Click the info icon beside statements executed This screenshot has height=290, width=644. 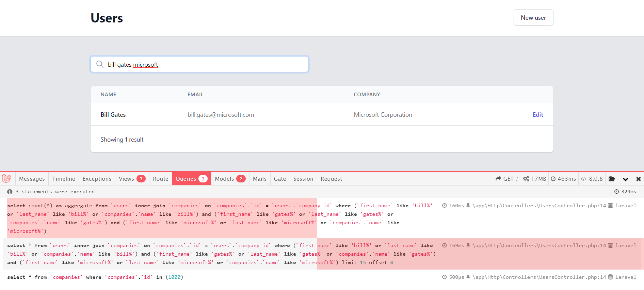pos(10,192)
